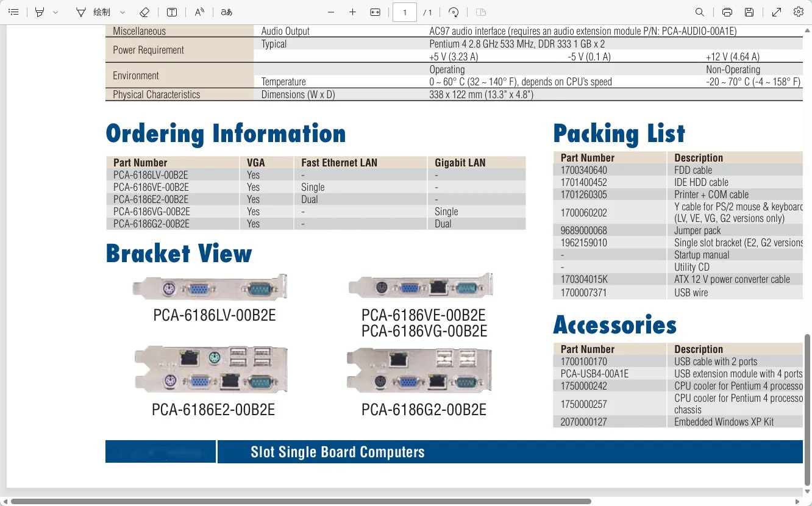Zoom out with the minus button
The height and width of the screenshot is (506, 812).
tap(331, 12)
